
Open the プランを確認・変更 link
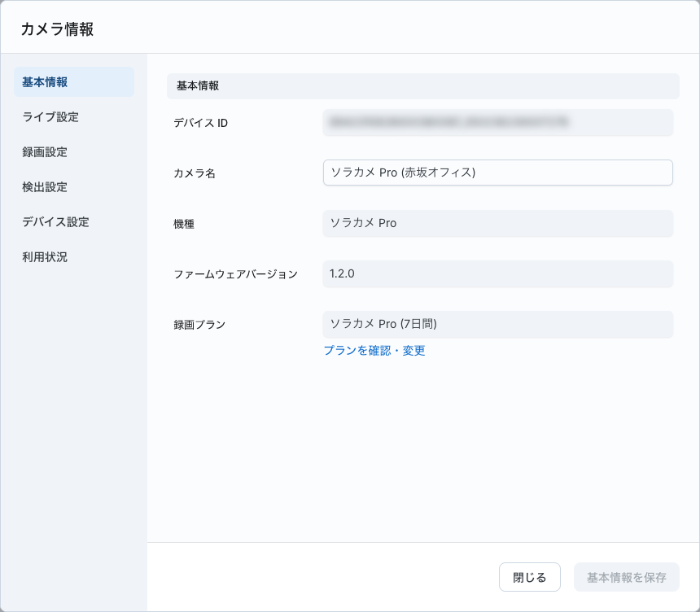pos(374,351)
